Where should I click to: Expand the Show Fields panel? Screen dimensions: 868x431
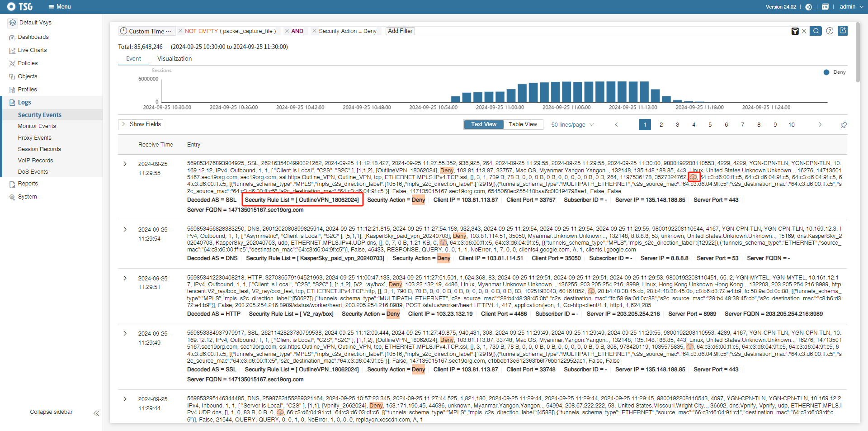pos(141,124)
